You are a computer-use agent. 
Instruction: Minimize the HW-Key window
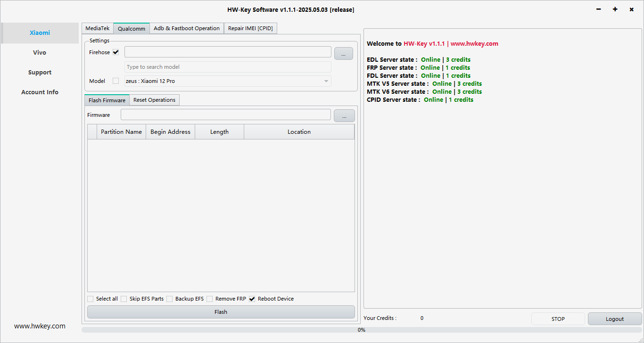pos(599,9)
